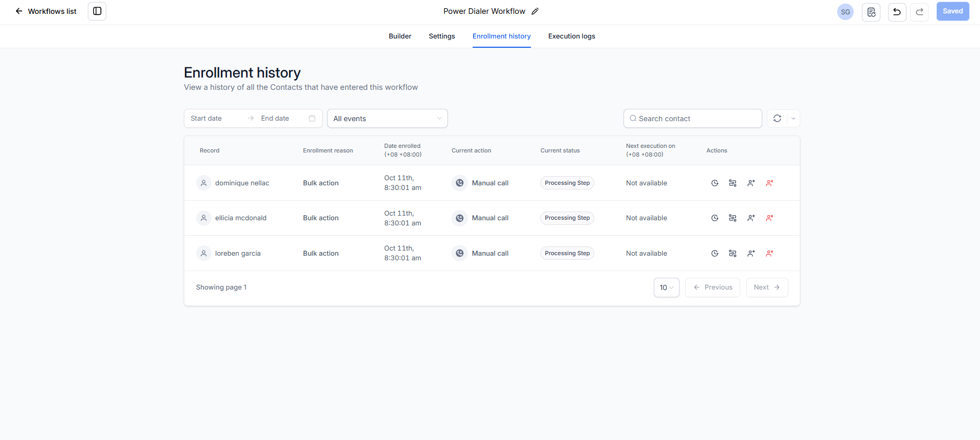
Task: Click the Start date input
Action: tap(216, 119)
